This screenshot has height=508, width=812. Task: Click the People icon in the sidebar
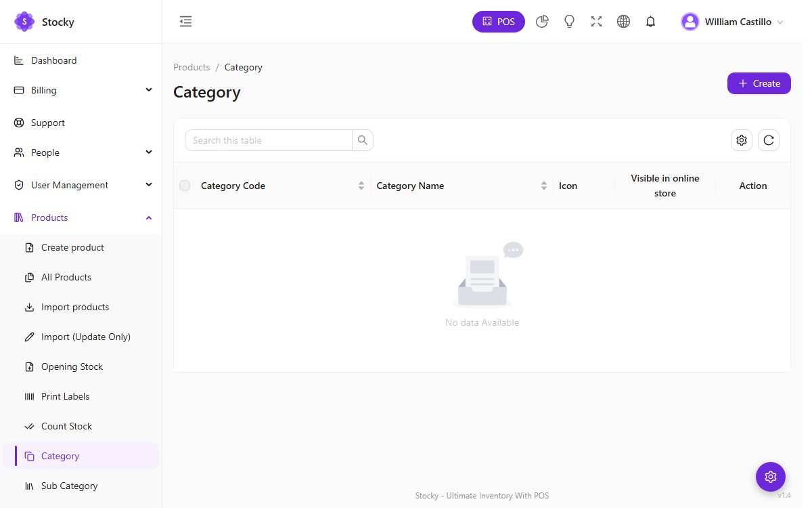(x=19, y=152)
